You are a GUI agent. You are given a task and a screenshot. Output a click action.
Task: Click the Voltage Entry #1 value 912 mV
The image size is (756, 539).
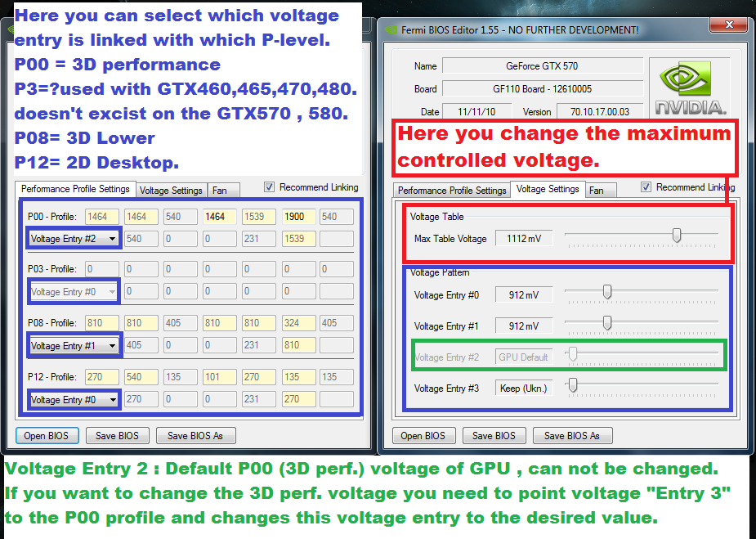pos(524,326)
